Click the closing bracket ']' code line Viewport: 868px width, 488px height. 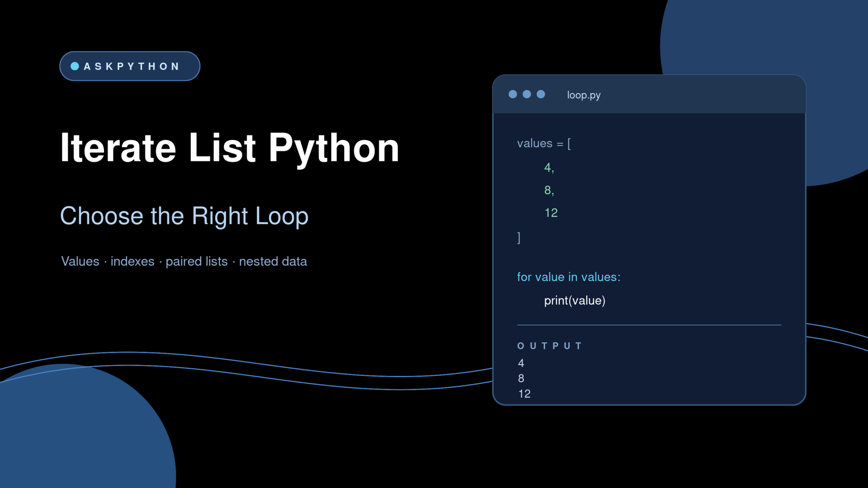(x=519, y=238)
